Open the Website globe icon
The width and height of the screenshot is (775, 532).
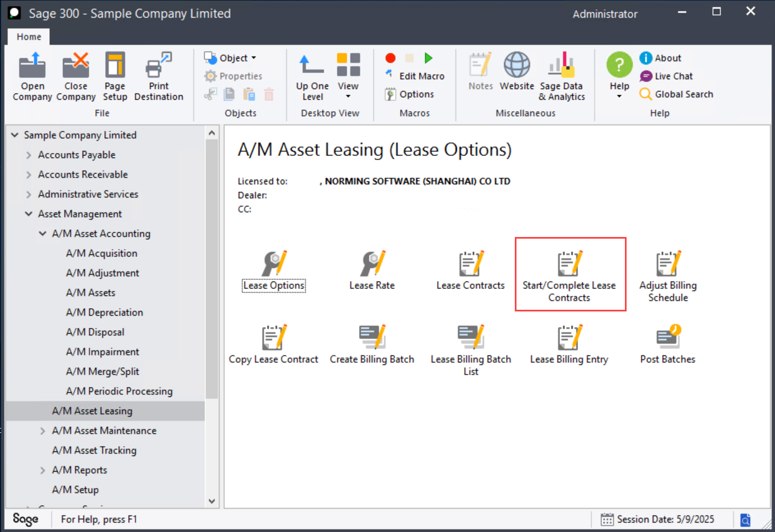pyautogui.click(x=516, y=65)
